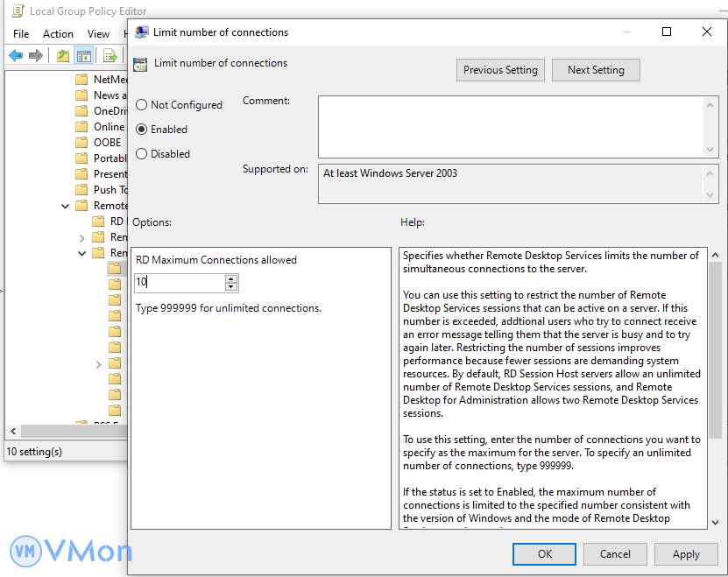The height and width of the screenshot is (577, 728).
Task: Select the Disabled radio button
Action: [142, 153]
